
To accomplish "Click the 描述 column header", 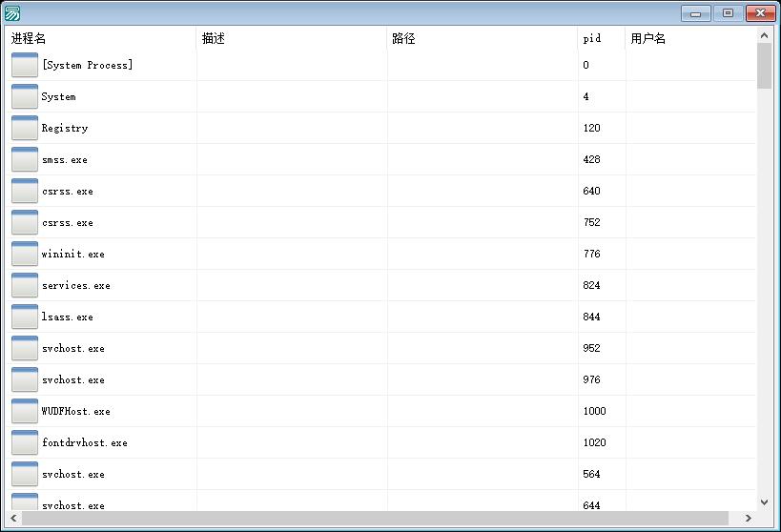I will [x=292, y=38].
